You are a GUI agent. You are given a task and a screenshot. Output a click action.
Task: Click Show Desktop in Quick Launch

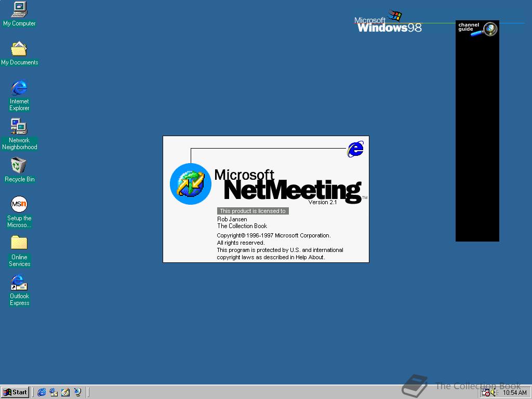[x=65, y=392]
